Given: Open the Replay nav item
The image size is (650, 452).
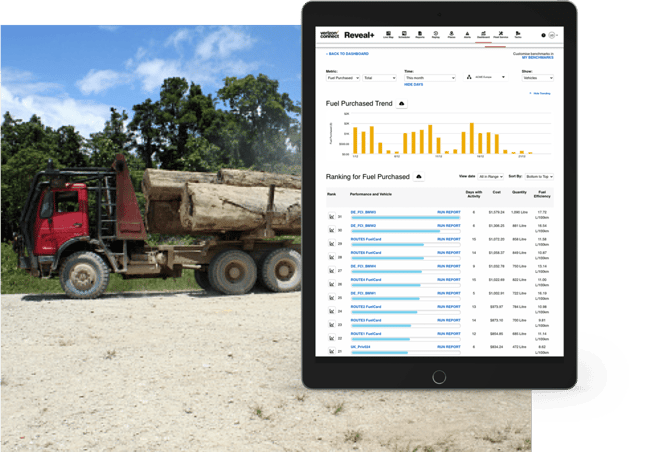Looking at the screenshot, I should pos(436,34).
